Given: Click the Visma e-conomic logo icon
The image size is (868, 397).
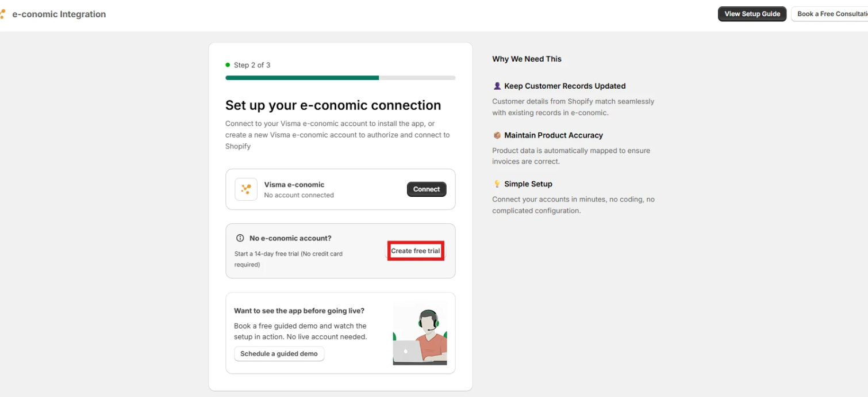Looking at the screenshot, I should [x=246, y=189].
